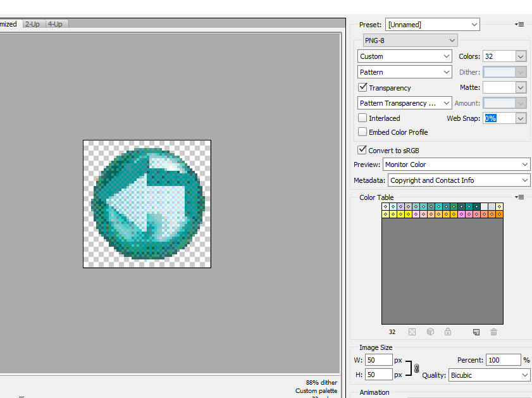Switch to the 2-Up view tab
Screen dimensions: 532x398
[32, 24]
